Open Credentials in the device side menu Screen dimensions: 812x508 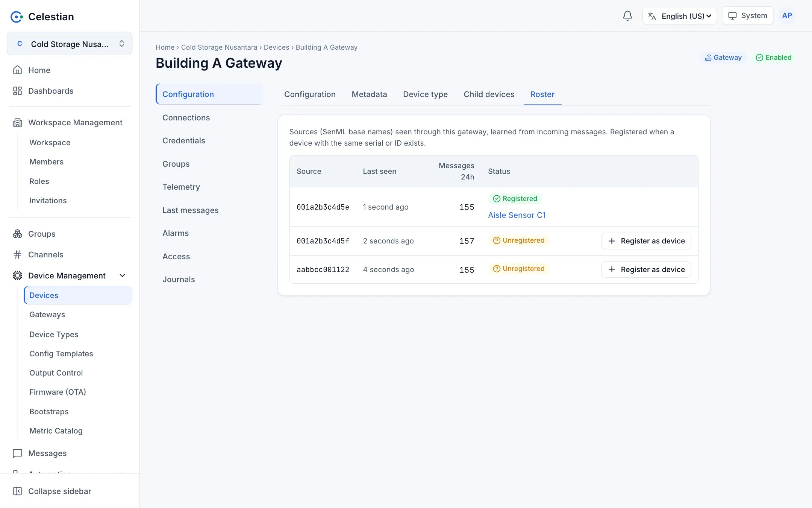[209, 141]
